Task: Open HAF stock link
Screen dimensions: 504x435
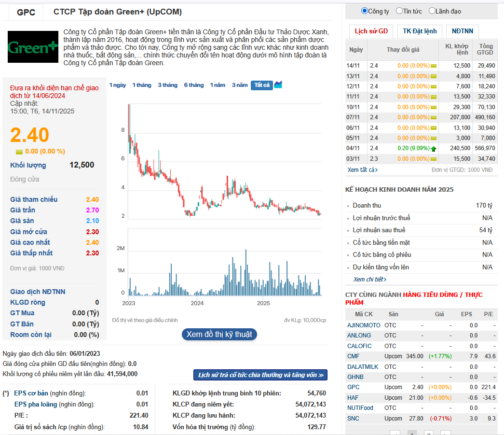Action: point(353,398)
